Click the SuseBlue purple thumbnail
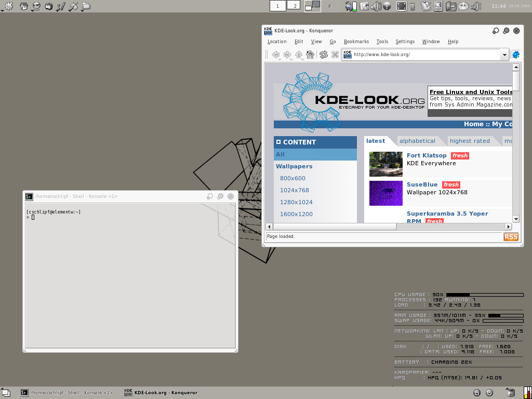 pos(386,193)
